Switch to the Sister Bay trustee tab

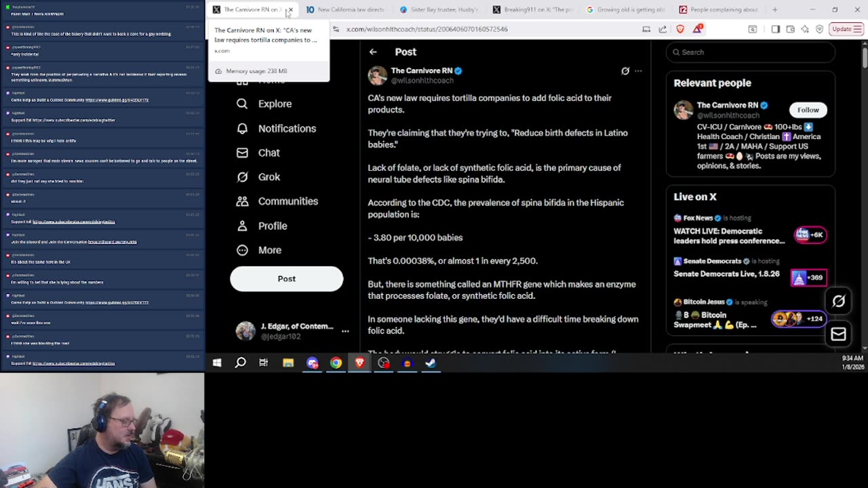439,9
